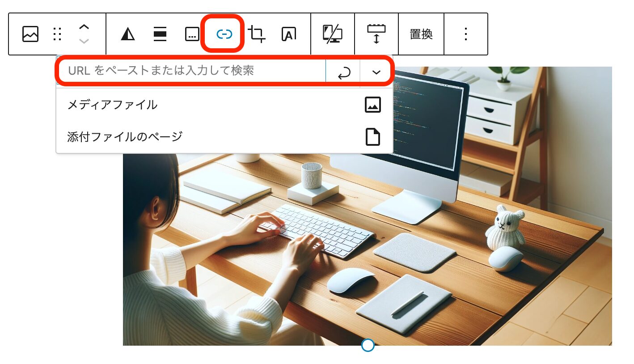Screen dimensions: 634x364
Task: Focus the URL search input field
Action: [192, 71]
